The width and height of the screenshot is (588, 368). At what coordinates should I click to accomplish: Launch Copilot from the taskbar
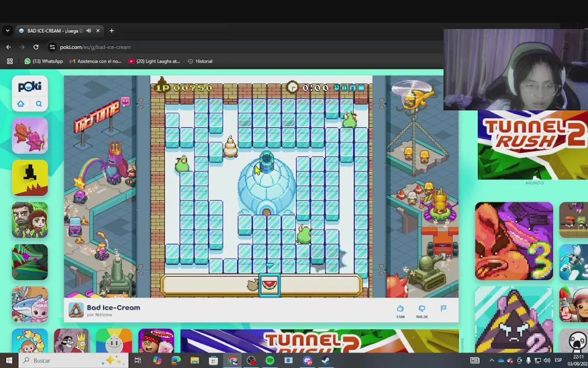pyautogui.click(x=157, y=360)
